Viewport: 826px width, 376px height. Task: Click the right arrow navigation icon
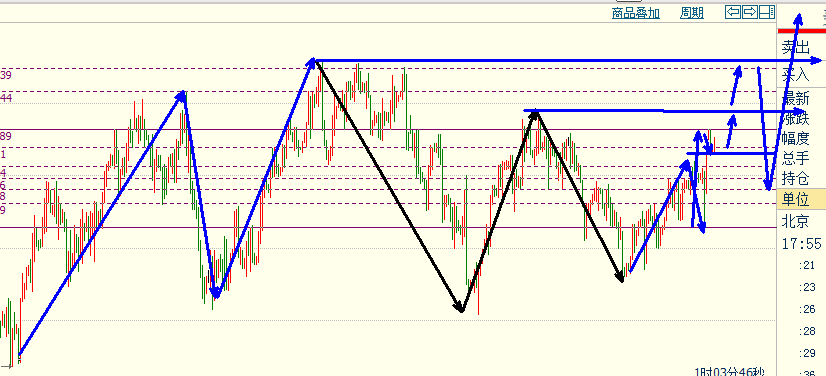tap(750, 12)
